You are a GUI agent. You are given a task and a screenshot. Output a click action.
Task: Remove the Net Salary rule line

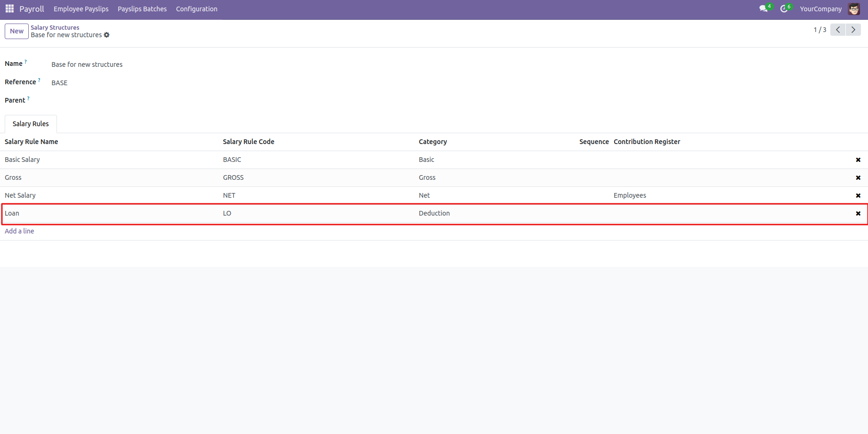[x=858, y=196]
